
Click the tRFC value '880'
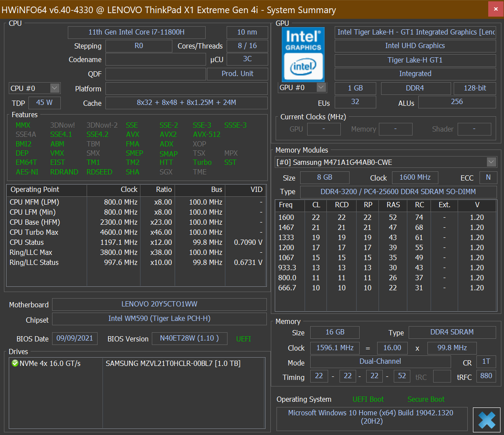coord(486,376)
